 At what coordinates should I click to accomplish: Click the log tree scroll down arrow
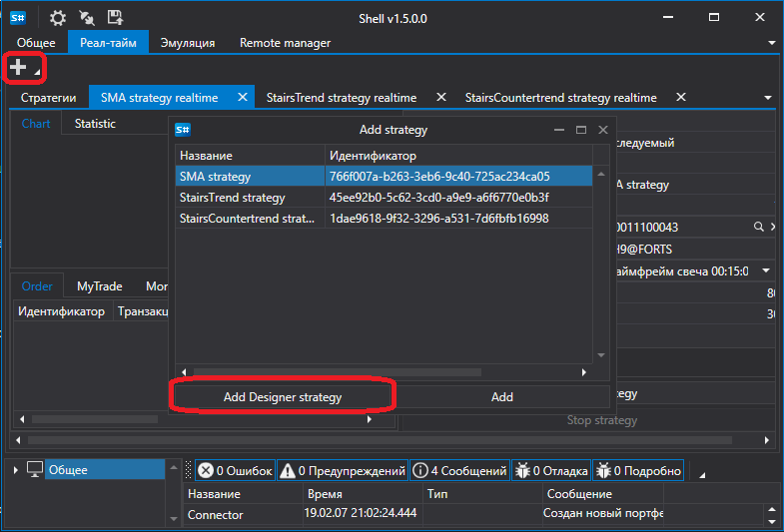tap(174, 518)
